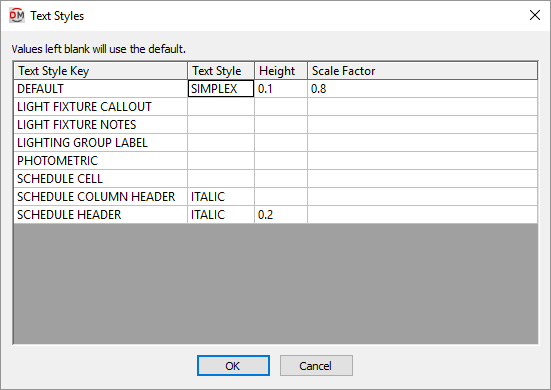Edit SCHEDULE HEADER height value 0.2
551x390 pixels.
point(281,214)
